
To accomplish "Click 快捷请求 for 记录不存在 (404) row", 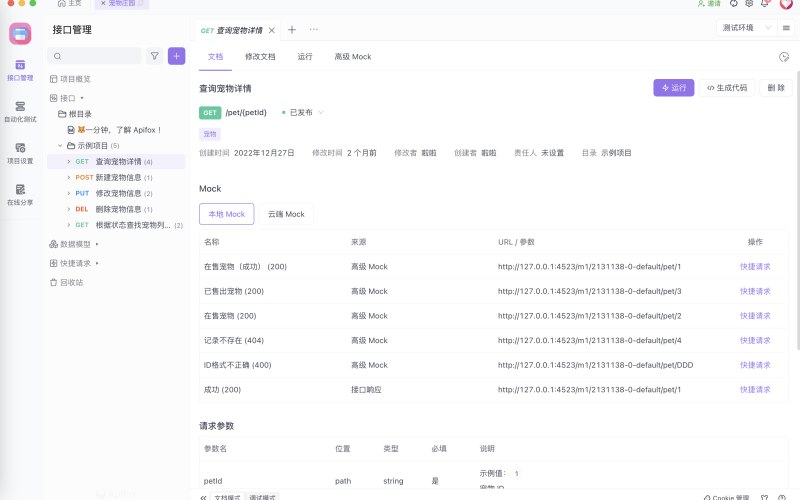I will click(x=755, y=340).
